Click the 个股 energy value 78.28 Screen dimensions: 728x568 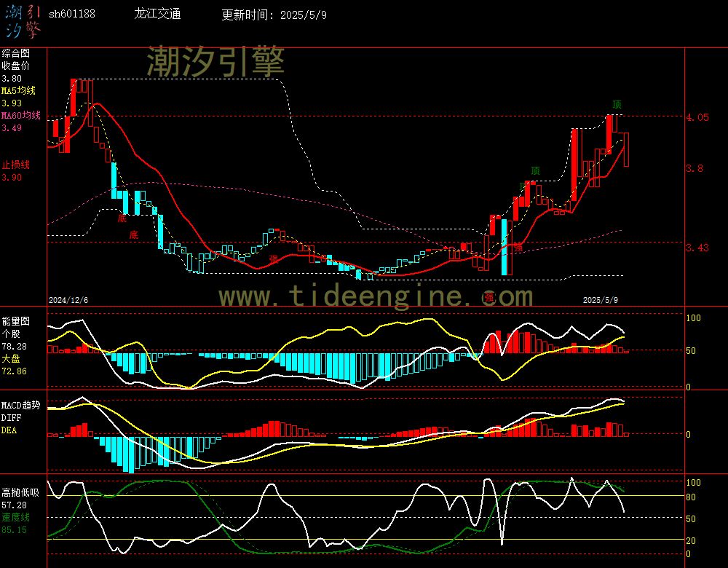(x=14, y=347)
